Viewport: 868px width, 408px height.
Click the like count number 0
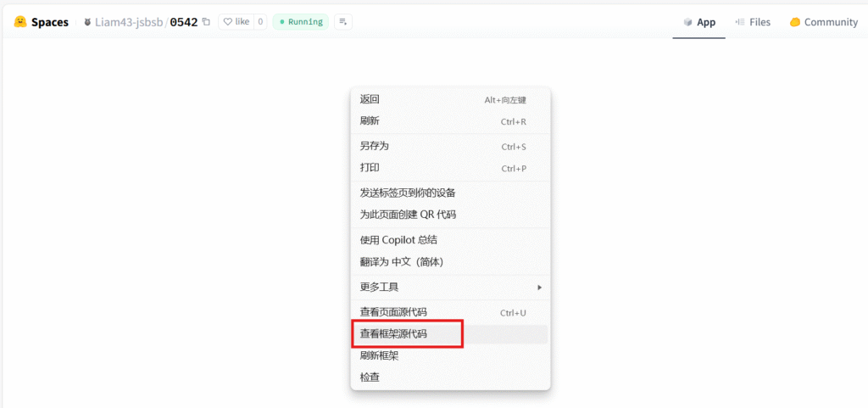coord(259,22)
